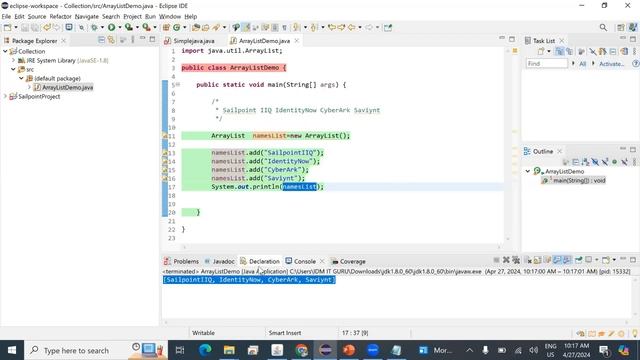
Task: Click the Activate... link in Task List
Action: pos(611,64)
